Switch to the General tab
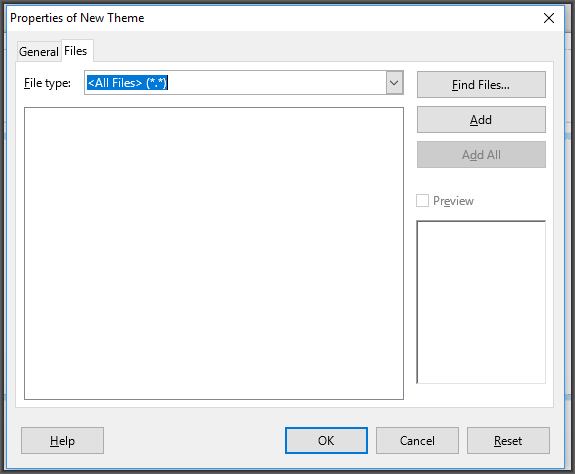The width and height of the screenshot is (575, 474). coord(39,51)
